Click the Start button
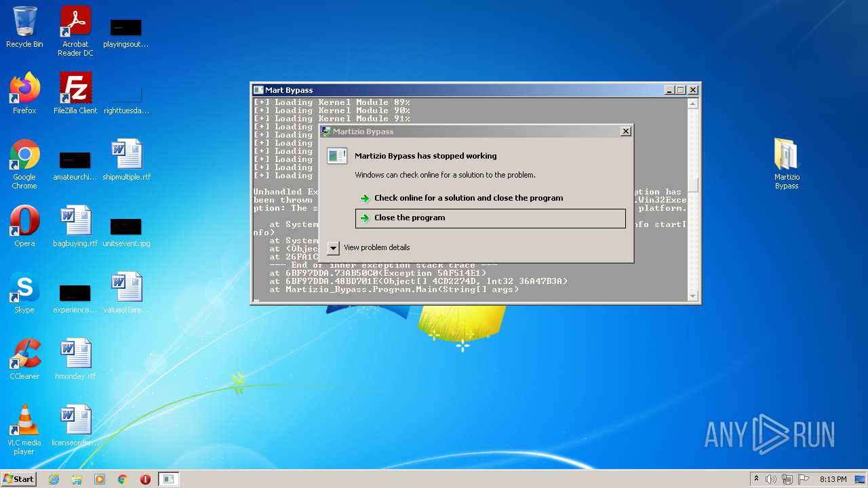 click(x=18, y=479)
